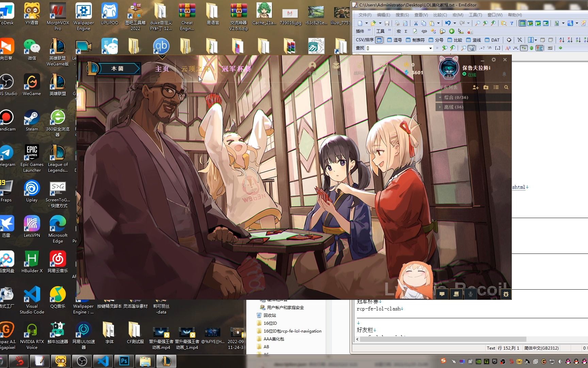Click the add friend icon in LoL client
588x368 pixels.
pyautogui.click(x=476, y=88)
